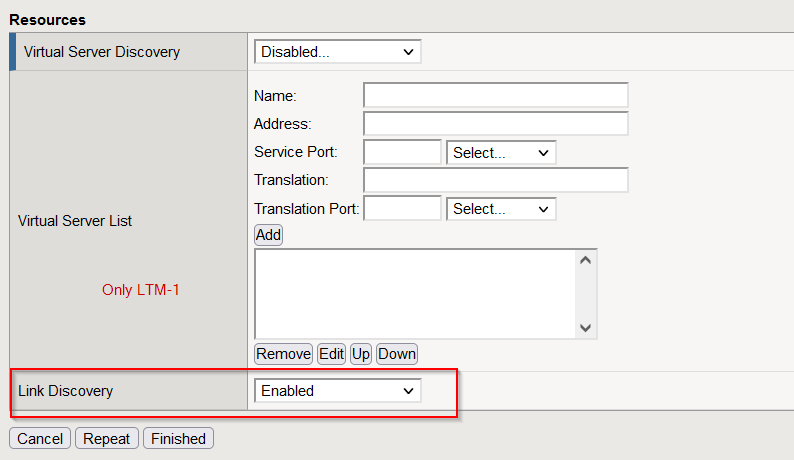Open the Link Discovery dropdown
Viewport: 794px width, 460px height.
[x=337, y=391]
